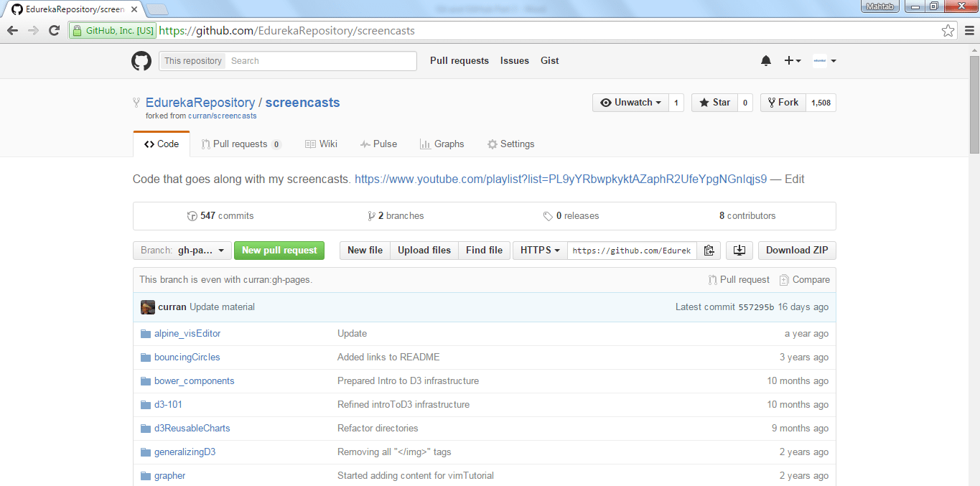The height and width of the screenshot is (486, 980).
Task: Click Pull requests in top navigation
Action: [x=459, y=61]
